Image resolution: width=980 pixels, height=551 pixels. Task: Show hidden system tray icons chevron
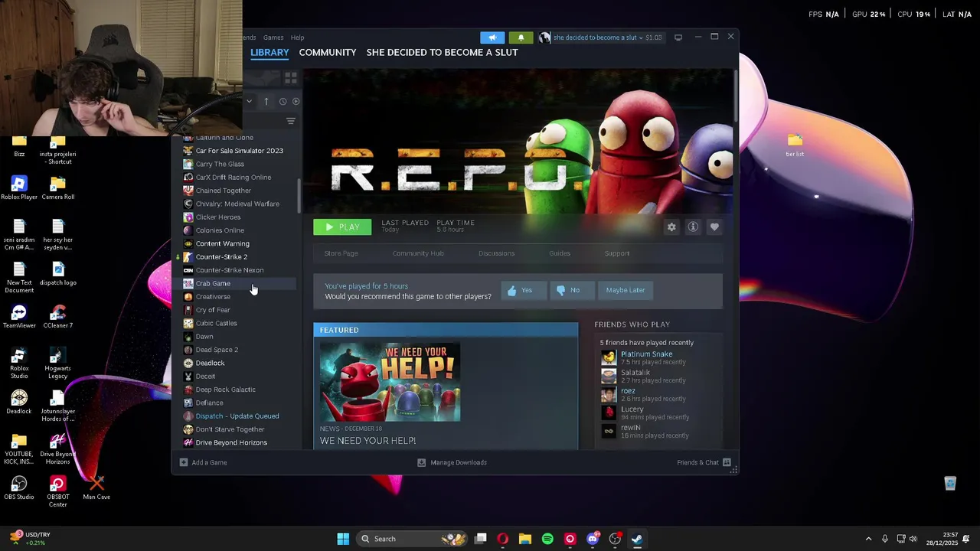868,539
